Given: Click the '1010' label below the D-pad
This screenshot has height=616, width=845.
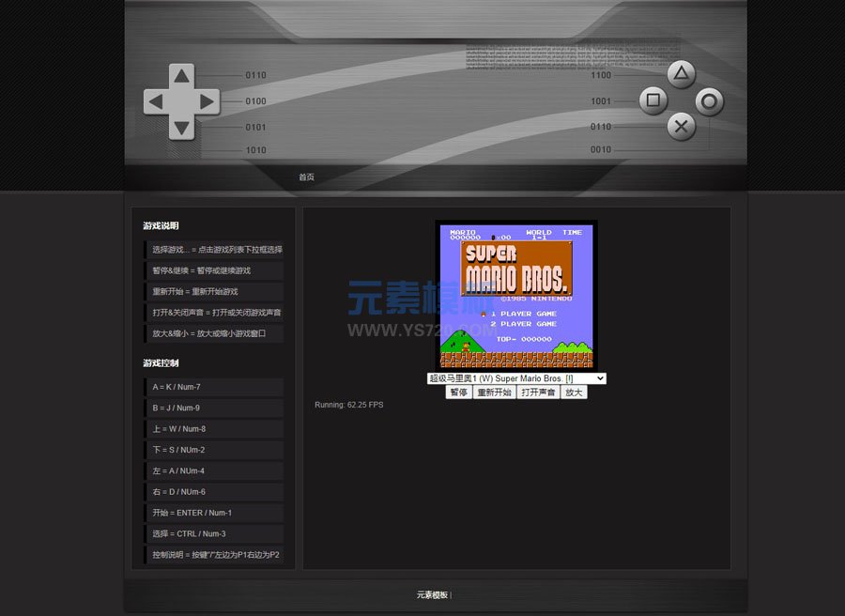Looking at the screenshot, I should pos(256,150).
